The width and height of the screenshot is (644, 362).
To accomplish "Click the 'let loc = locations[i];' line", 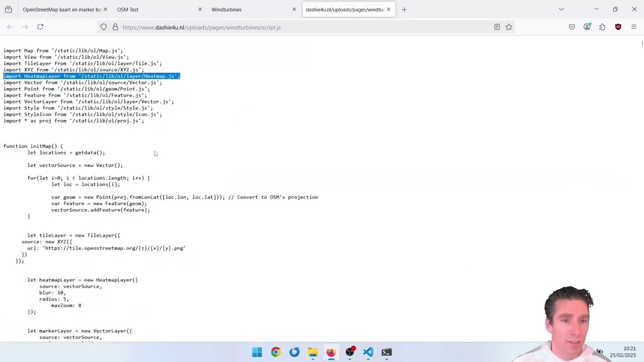I will tap(86, 184).
